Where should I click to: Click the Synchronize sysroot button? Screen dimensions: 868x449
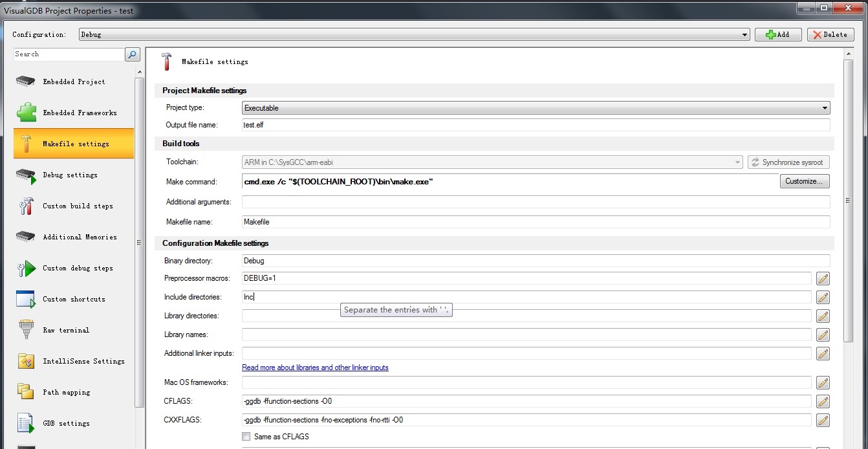[788, 162]
